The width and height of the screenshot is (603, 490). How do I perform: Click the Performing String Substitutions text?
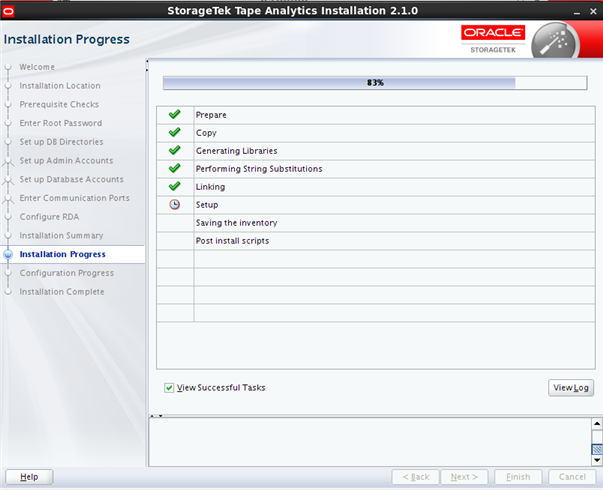pyautogui.click(x=259, y=169)
